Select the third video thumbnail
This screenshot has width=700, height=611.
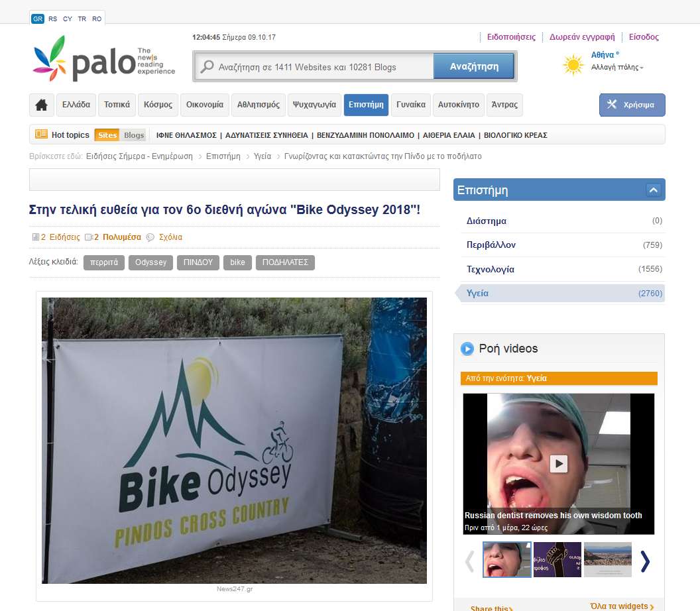click(x=608, y=560)
